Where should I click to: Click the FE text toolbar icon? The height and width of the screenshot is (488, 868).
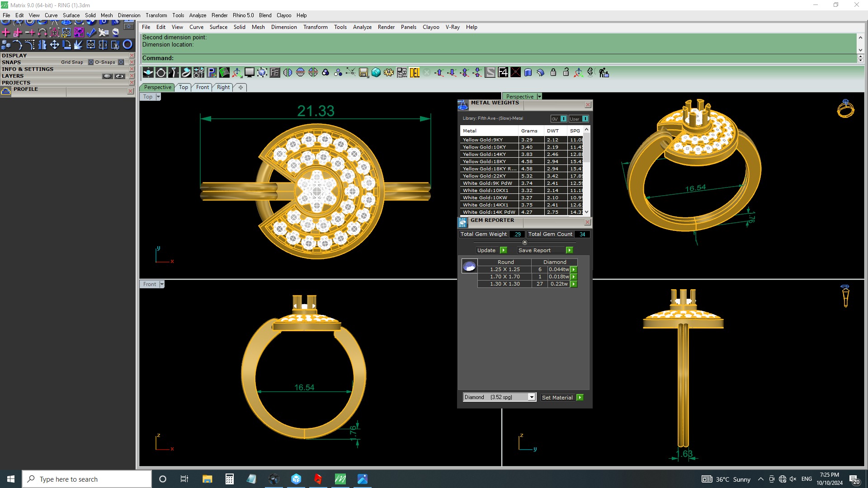point(275,72)
